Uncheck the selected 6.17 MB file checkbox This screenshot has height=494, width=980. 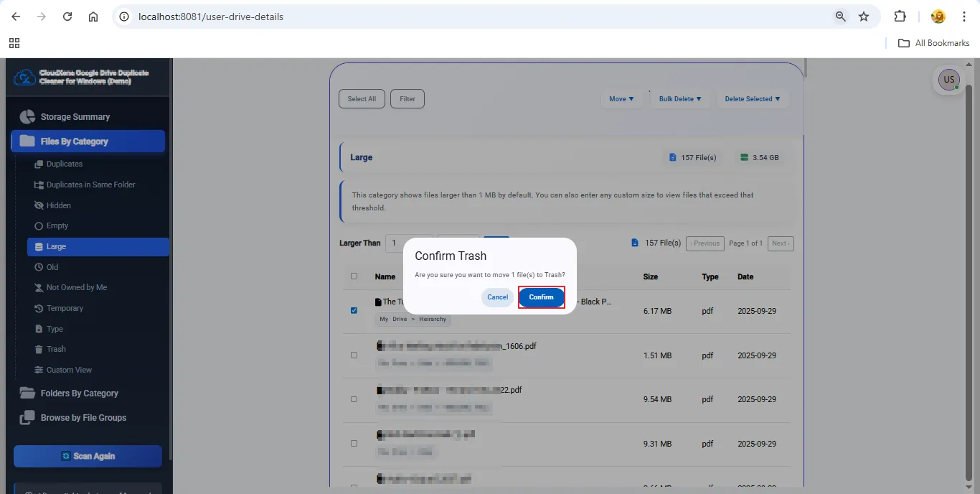(354, 311)
